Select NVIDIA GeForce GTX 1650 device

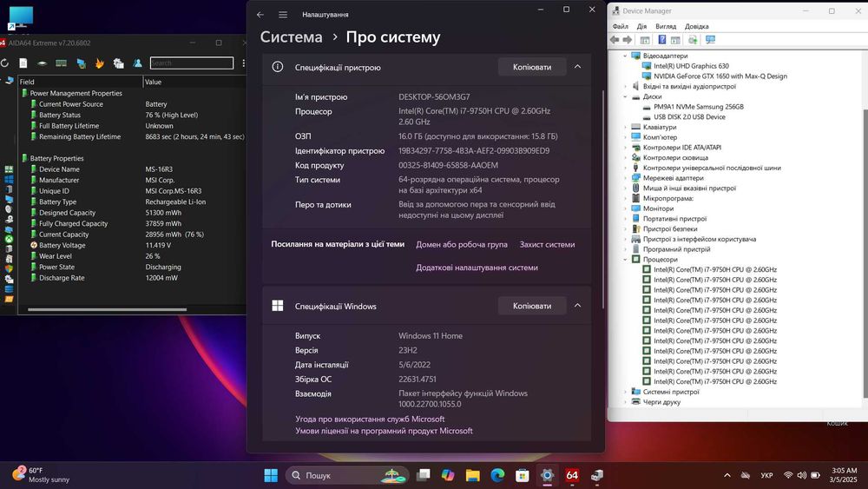coord(720,76)
